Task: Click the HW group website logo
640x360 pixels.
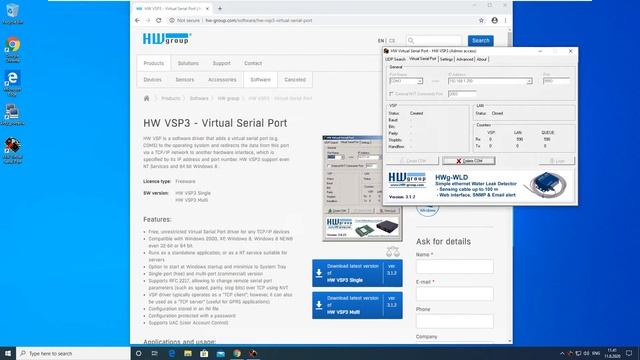Action: (167, 39)
